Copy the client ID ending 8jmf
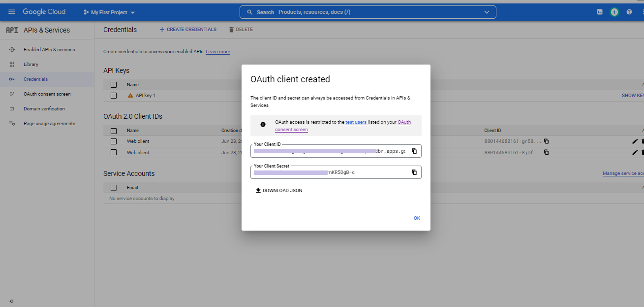The height and width of the screenshot is (307, 644). coord(546,153)
